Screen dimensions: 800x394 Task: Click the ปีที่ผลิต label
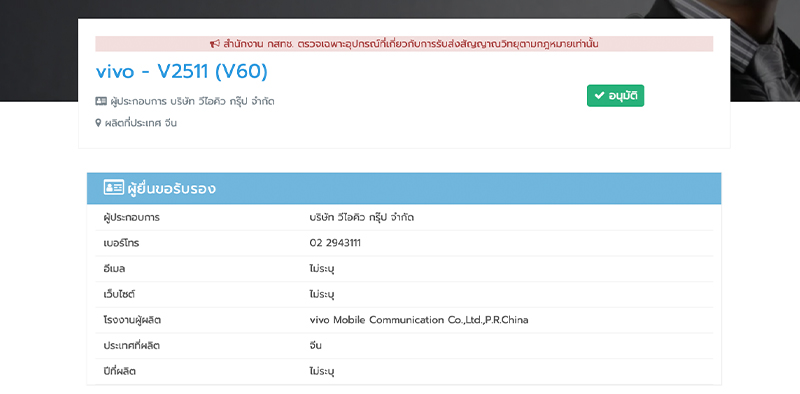click(119, 371)
